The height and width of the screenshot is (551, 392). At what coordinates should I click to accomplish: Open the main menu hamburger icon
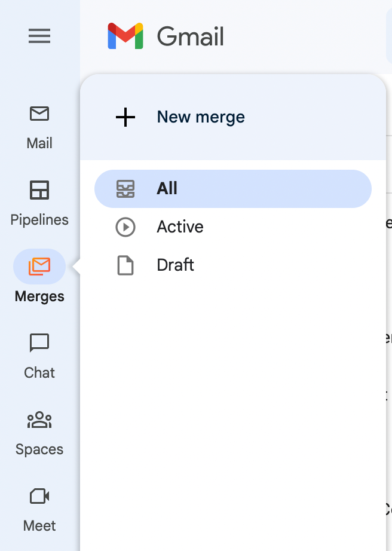(x=39, y=36)
